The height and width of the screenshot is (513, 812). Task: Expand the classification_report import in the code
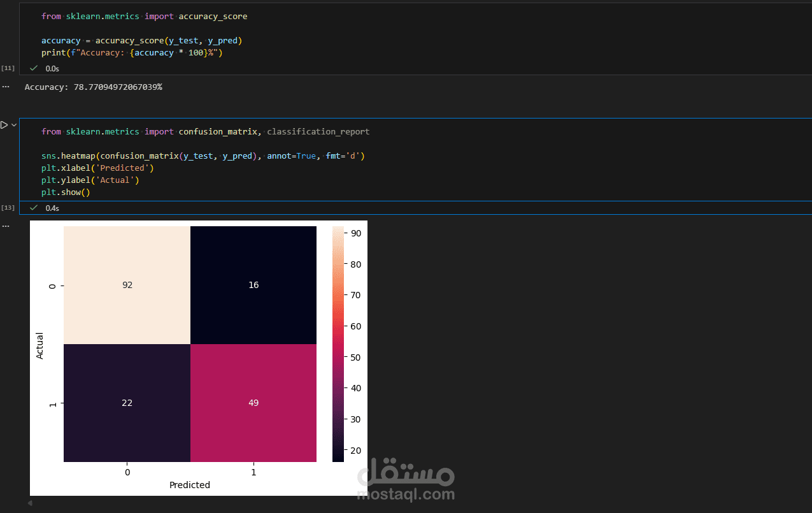tap(318, 131)
